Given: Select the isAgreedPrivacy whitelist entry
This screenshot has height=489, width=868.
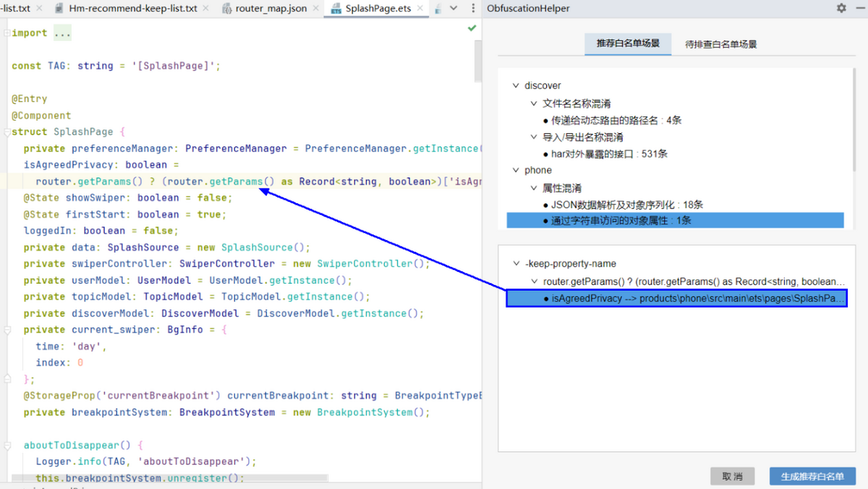Looking at the screenshot, I should coord(676,299).
